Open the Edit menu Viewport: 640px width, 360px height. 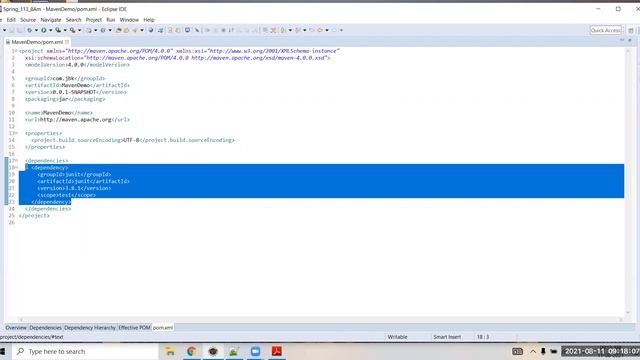pos(11,20)
